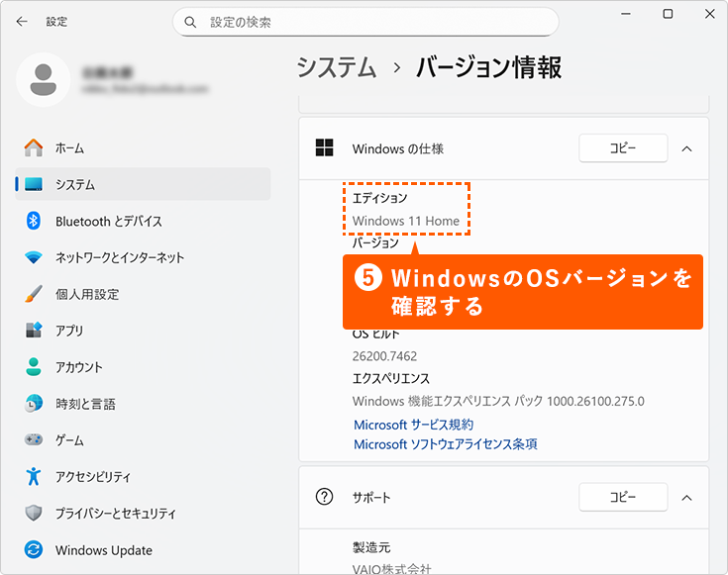This screenshot has width=728, height=575.
Task: Click the Privacy & security shield icon
Action: 34,514
